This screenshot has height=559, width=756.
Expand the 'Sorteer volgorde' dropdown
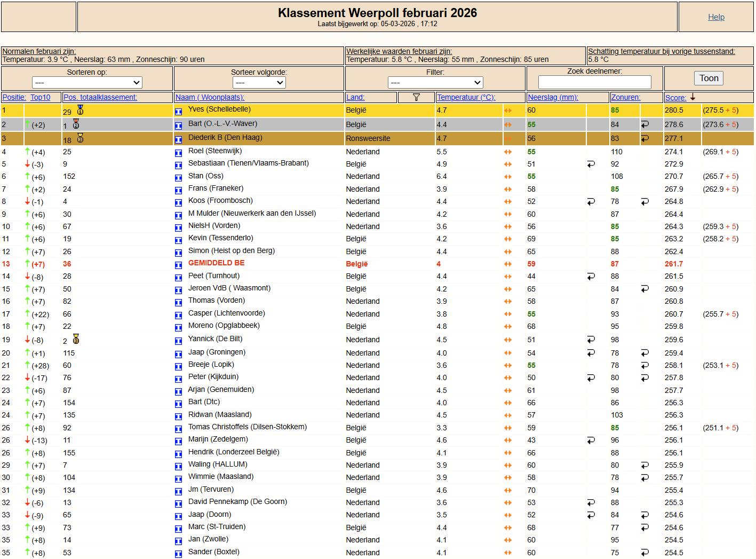click(259, 82)
